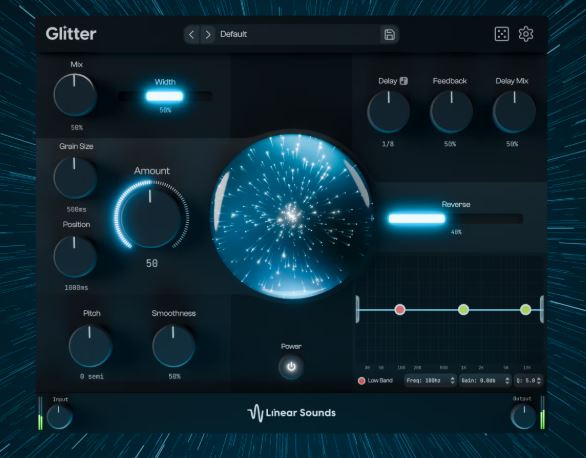Screen dimensions: 586x458
Task: Click the Low Band label
Action: [x=380, y=381]
